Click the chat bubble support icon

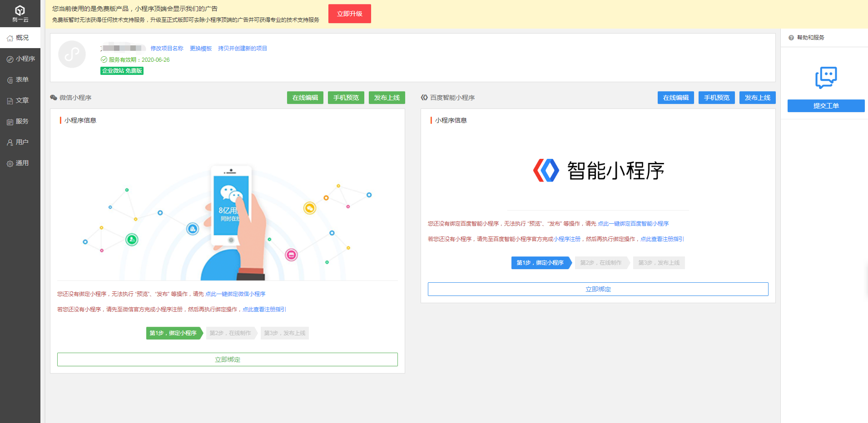[826, 78]
